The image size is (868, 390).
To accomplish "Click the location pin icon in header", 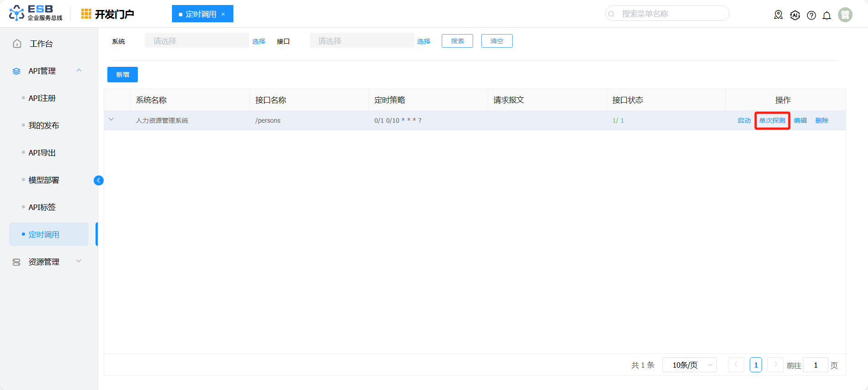I will click(x=778, y=15).
